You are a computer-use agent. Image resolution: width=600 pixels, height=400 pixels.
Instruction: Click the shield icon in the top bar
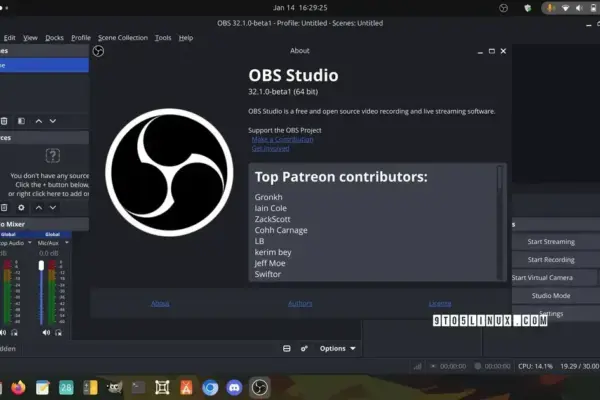[528, 8]
